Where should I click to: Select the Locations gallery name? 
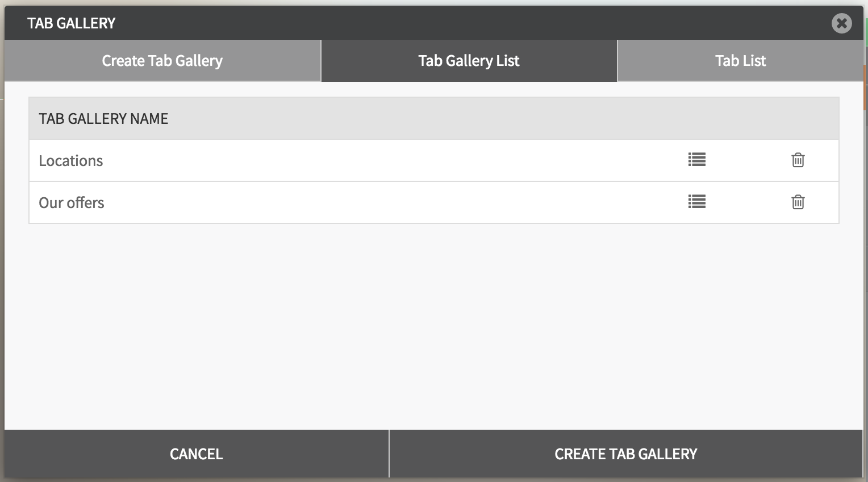(x=71, y=161)
